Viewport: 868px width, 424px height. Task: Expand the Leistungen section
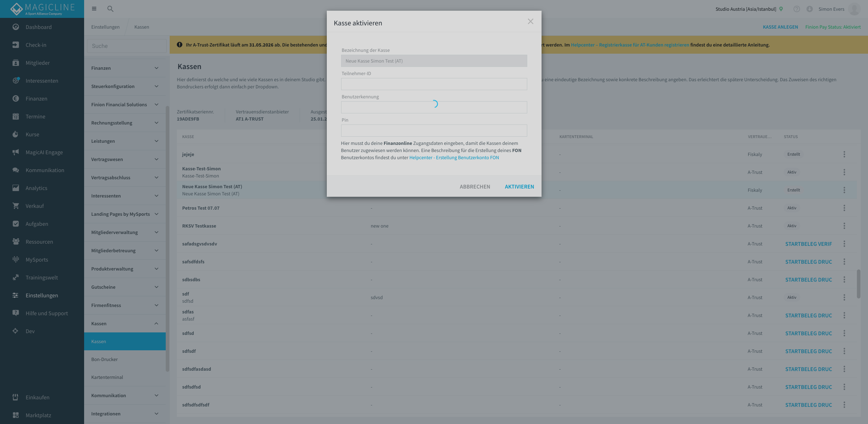(125, 141)
